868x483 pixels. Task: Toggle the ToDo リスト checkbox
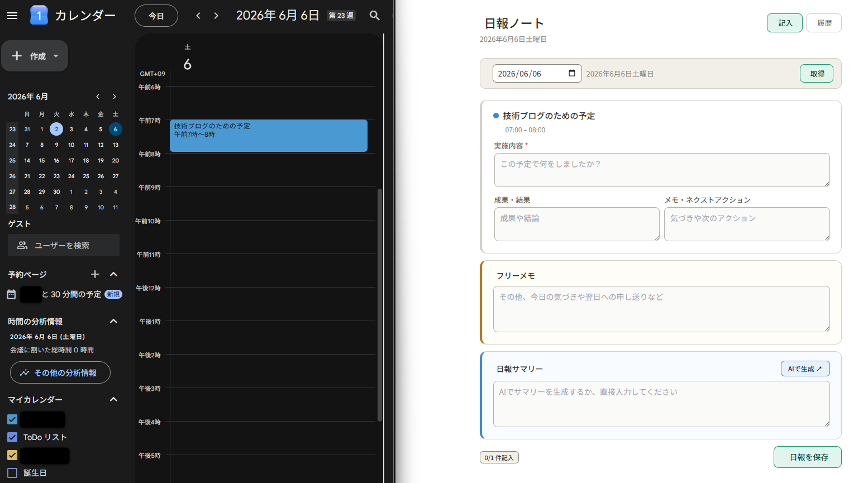pyautogui.click(x=12, y=437)
